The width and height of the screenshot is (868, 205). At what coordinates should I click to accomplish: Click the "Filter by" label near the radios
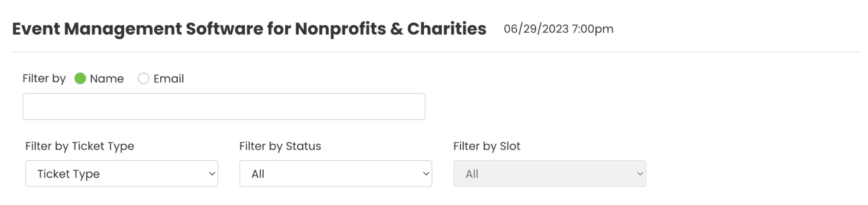pos(44,79)
